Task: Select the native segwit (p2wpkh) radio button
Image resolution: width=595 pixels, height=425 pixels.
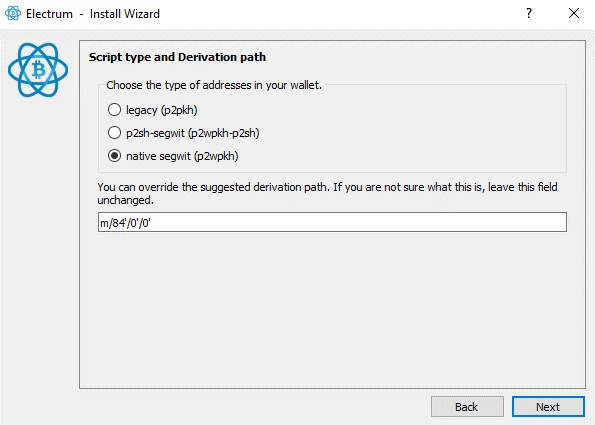Action: click(x=114, y=156)
